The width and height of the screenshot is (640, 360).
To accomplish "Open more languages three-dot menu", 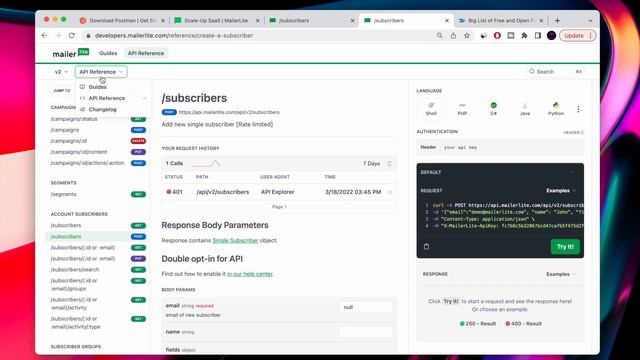I will pos(578,109).
